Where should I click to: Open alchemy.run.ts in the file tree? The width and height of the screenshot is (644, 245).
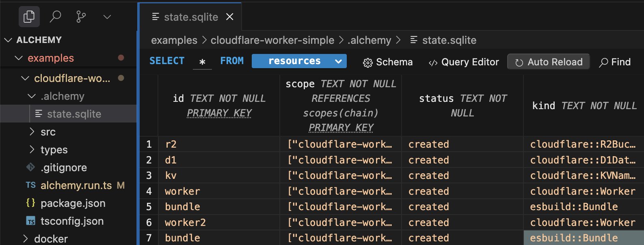point(76,185)
